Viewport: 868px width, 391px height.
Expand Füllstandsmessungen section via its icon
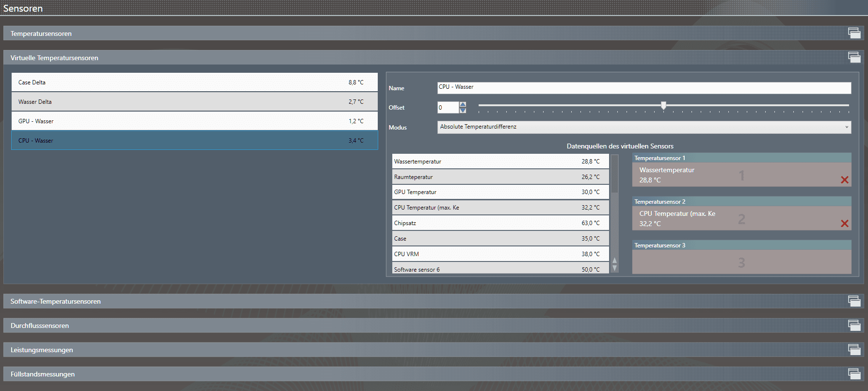pos(854,374)
